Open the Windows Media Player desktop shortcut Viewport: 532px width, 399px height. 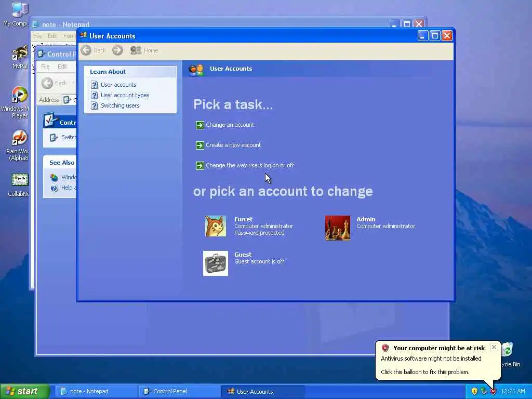19,95
